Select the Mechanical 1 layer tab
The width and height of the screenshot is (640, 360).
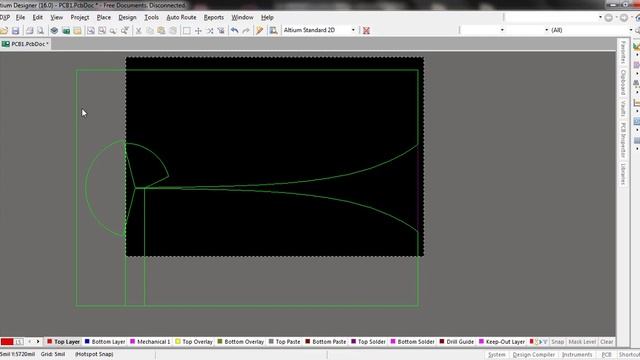click(150, 342)
